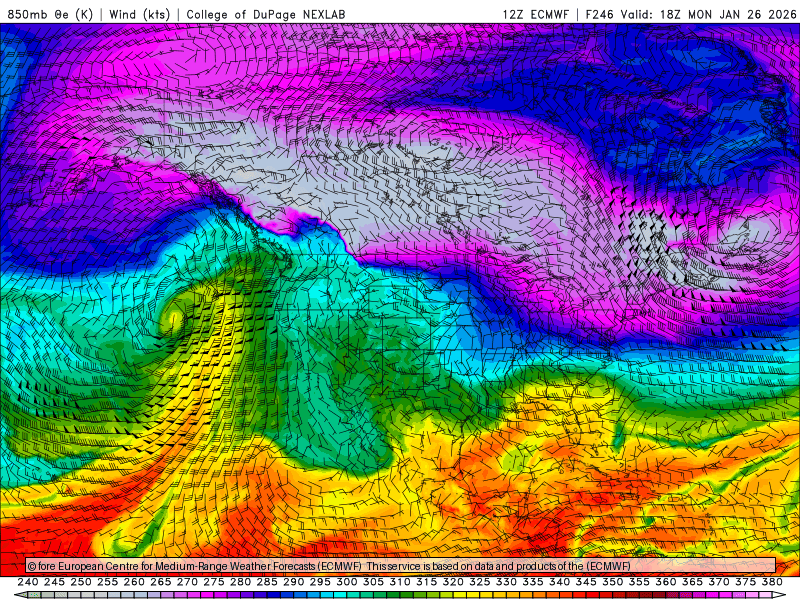Viewport: 800px width, 600px height.
Task: Click the 290 scale label
Action: (x=293, y=582)
